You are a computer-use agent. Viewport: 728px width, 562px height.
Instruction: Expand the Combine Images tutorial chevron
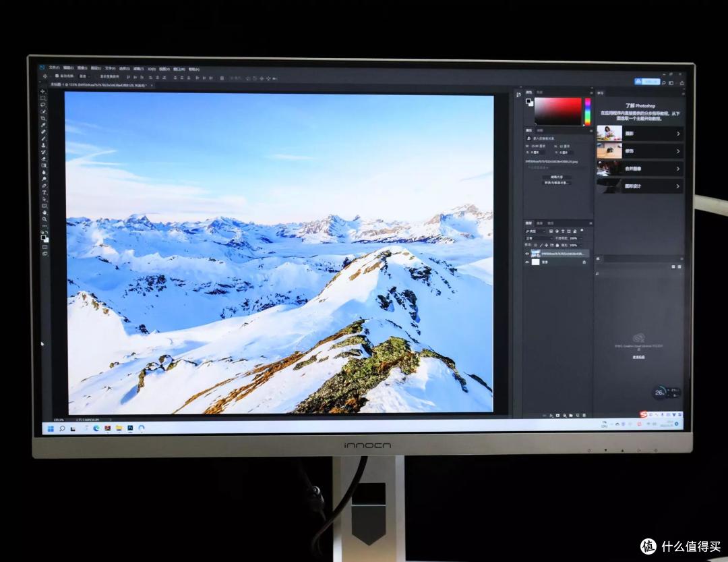(678, 169)
